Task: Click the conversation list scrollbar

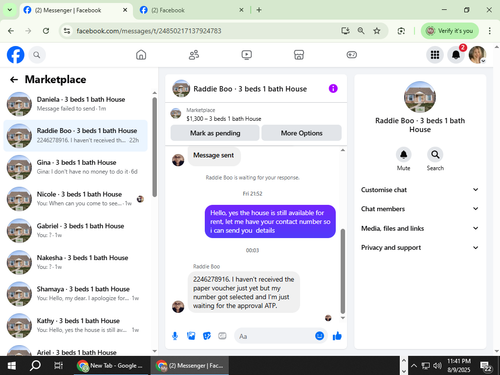Action: coord(154,147)
